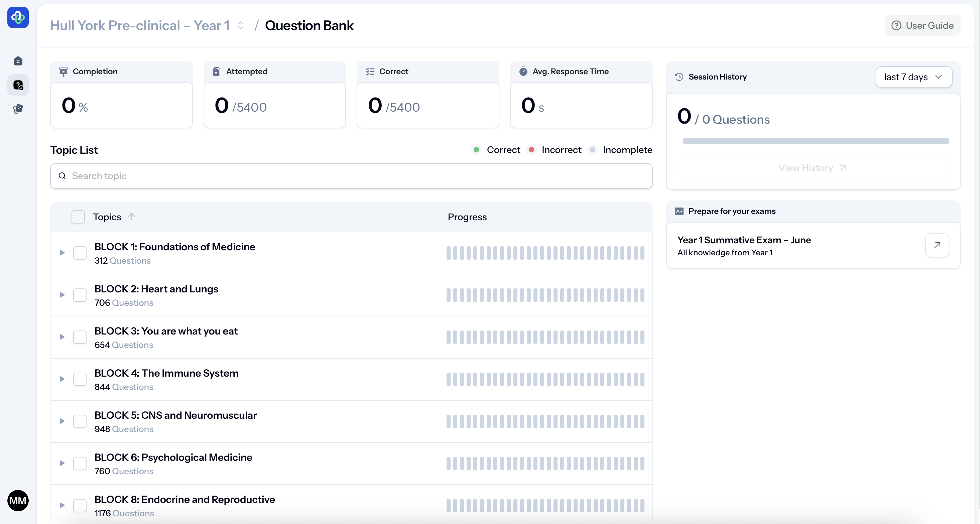Screen dimensions: 980x524
Task: Click the sort arrow beside Topics
Action: click(x=132, y=217)
